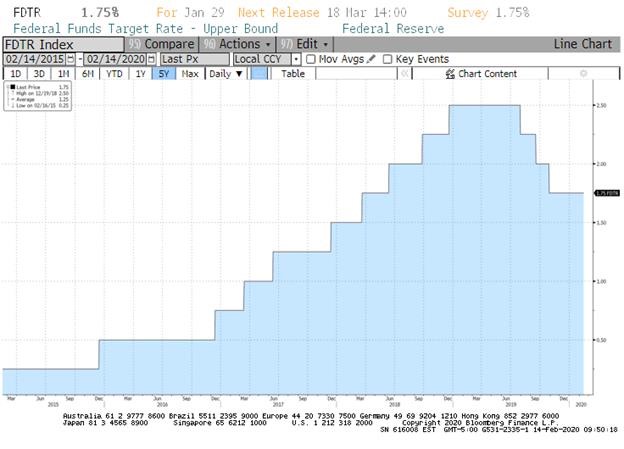Click the gear settings icon at toolbar right
The height and width of the screenshot is (449, 624).
point(584,74)
